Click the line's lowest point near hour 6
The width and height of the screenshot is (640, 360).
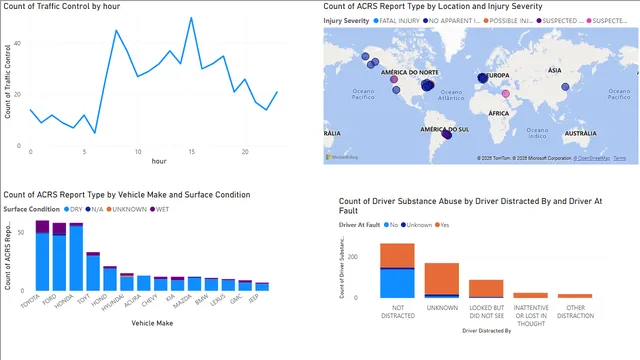(x=95, y=133)
